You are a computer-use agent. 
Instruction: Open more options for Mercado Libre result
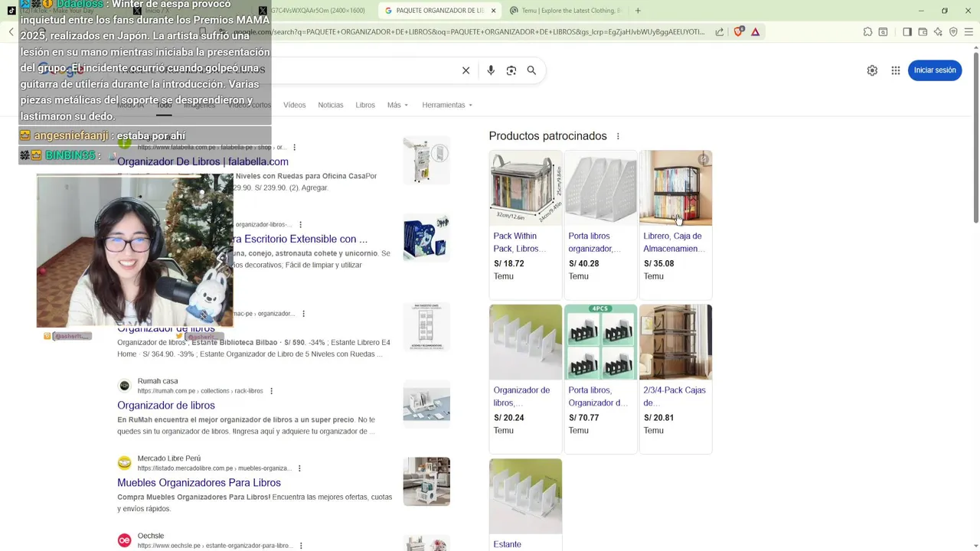[x=299, y=468]
